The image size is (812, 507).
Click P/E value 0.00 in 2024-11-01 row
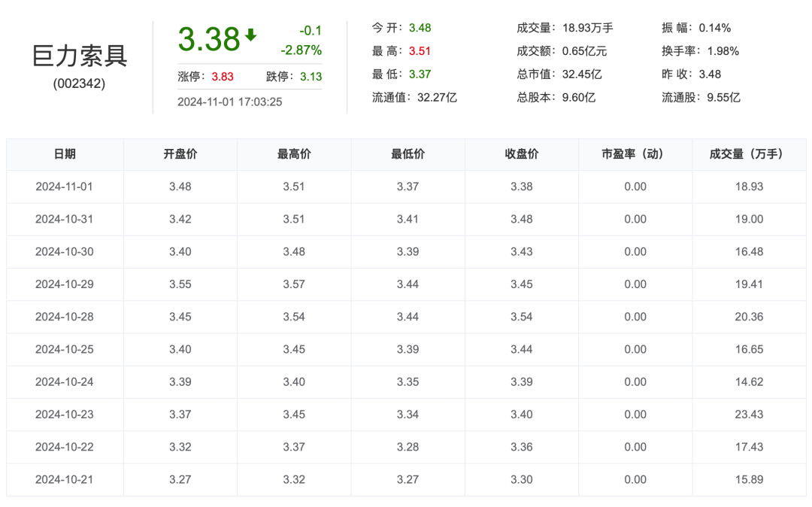click(x=635, y=187)
